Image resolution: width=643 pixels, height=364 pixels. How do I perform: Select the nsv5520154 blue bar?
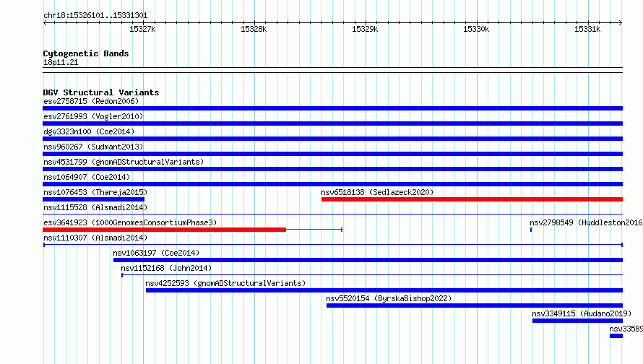475,305
